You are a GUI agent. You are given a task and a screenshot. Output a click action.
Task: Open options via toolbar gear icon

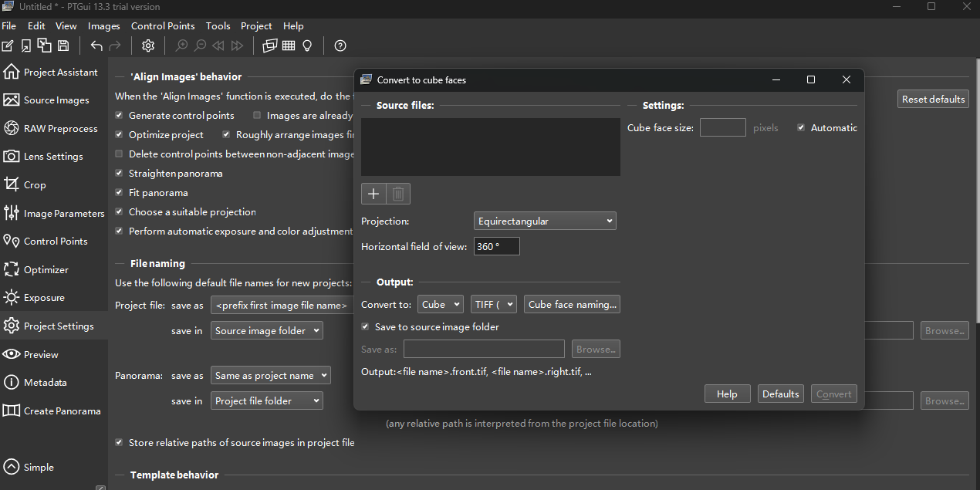148,46
